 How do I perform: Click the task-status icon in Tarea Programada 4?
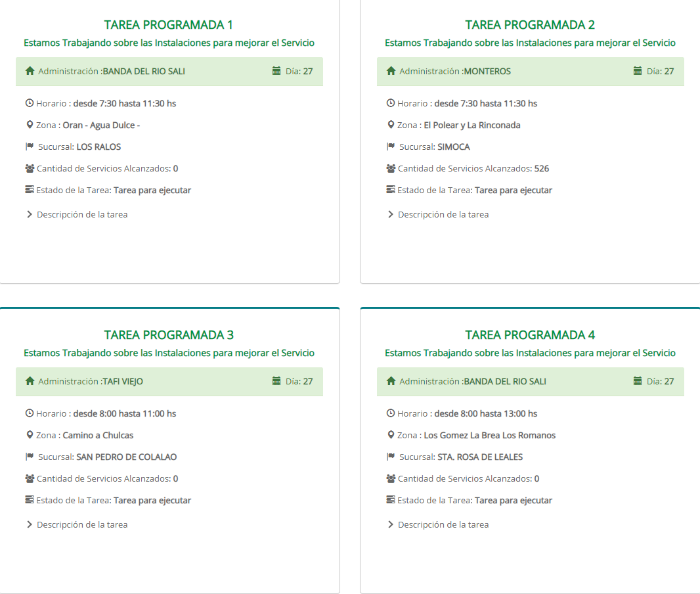(x=391, y=500)
